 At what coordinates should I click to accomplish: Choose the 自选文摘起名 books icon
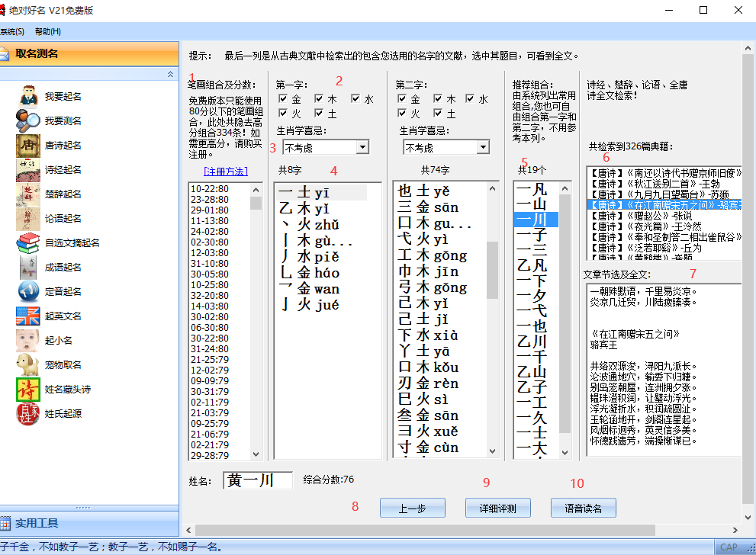[x=28, y=243]
